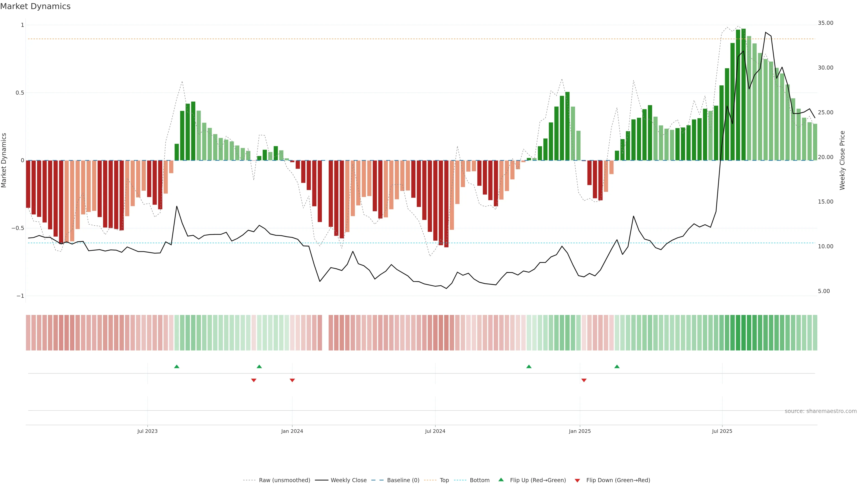
Task: Click the Market Dynamics chart title
Action: [35, 6]
